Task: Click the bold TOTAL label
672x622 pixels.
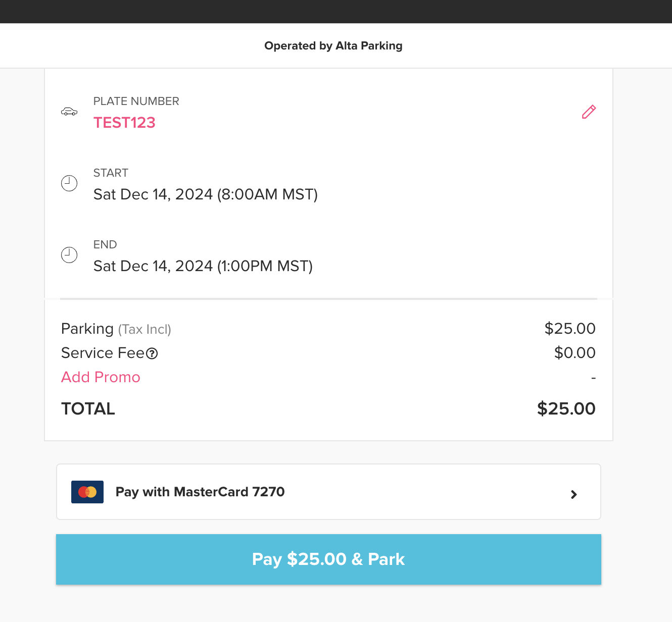Action: click(88, 408)
